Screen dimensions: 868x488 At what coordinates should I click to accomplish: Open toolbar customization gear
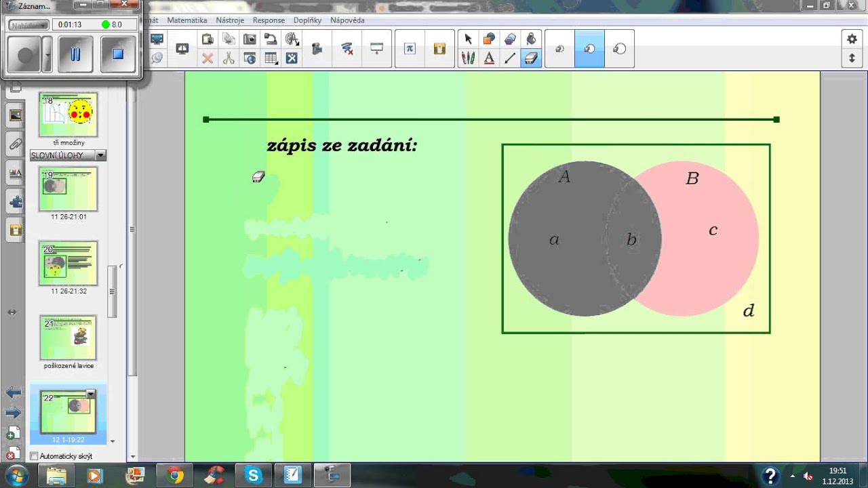(x=852, y=39)
